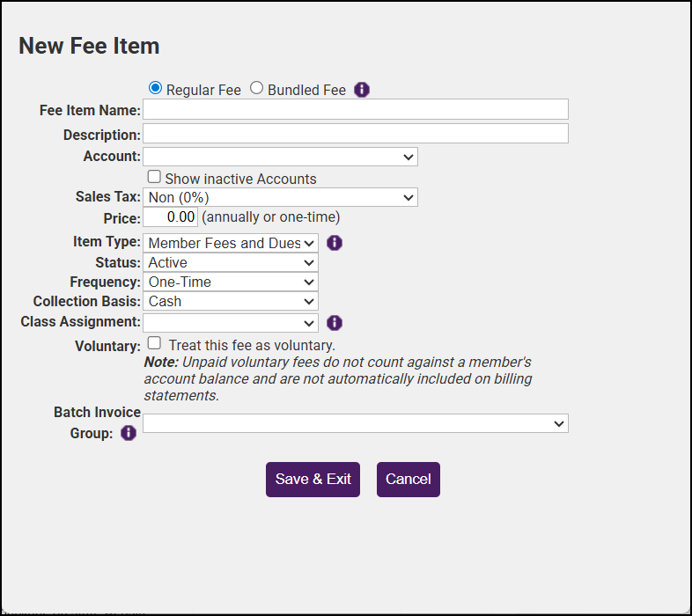
Task: Select the Bundled Fee radio button
Action: coord(257,88)
